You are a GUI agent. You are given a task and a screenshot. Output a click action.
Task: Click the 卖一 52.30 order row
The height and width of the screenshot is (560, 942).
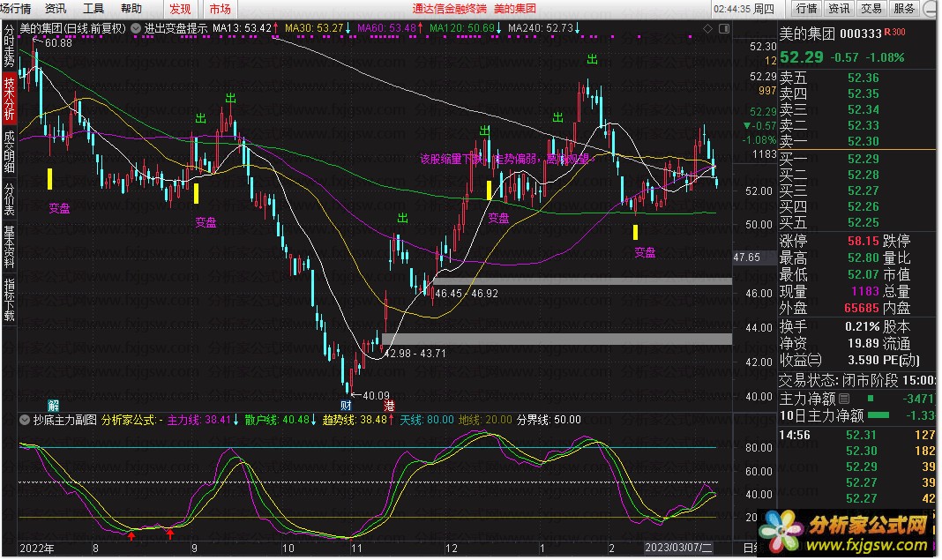[x=857, y=141]
